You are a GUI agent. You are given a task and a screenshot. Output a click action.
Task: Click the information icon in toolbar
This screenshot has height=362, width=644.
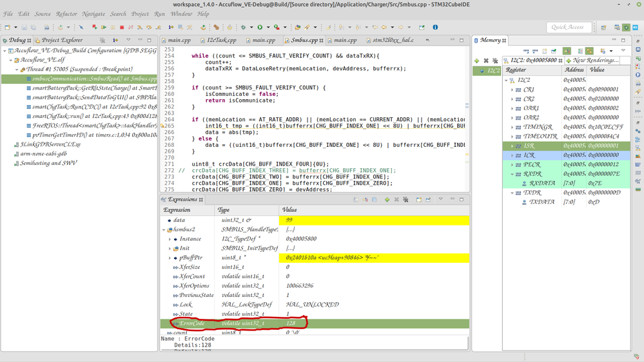point(435,28)
